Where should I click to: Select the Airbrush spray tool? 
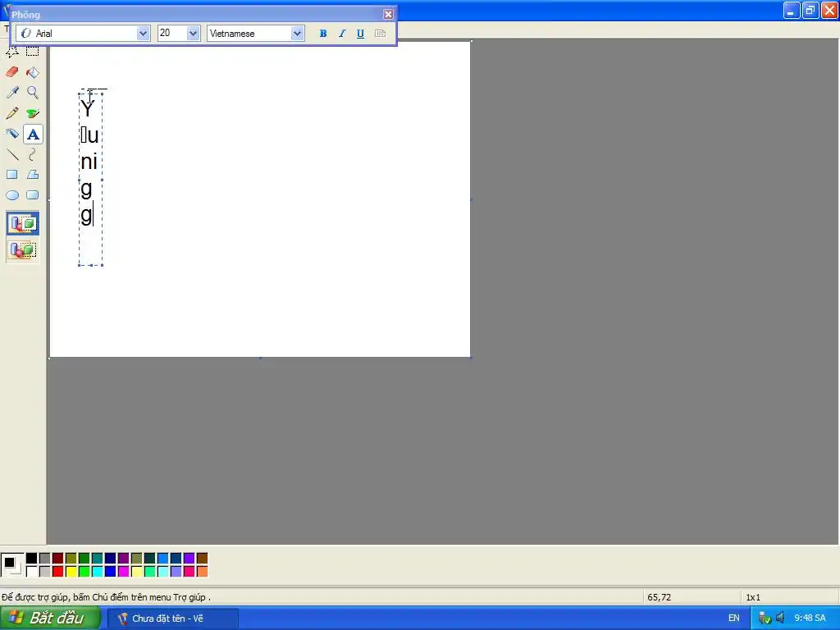(x=12, y=134)
